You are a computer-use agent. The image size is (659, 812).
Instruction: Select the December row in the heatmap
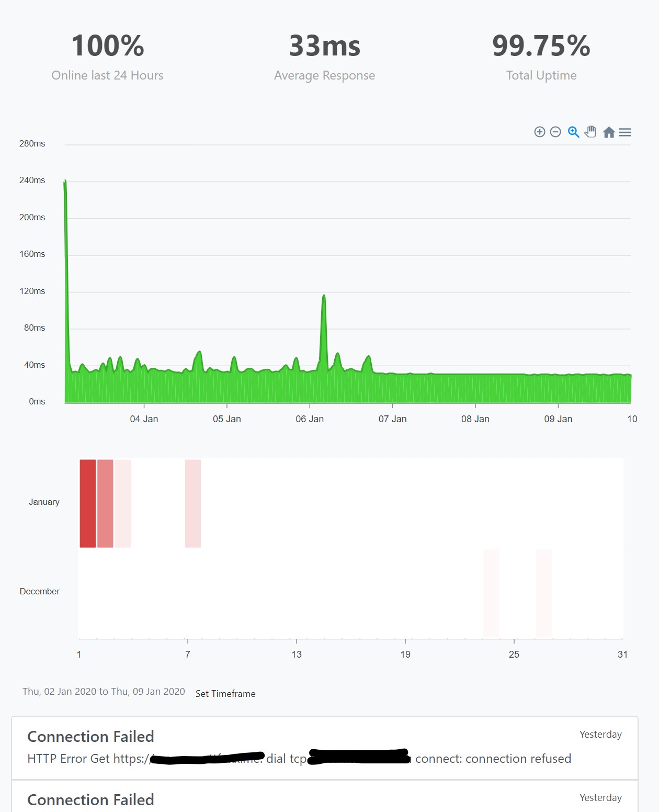click(x=40, y=591)
